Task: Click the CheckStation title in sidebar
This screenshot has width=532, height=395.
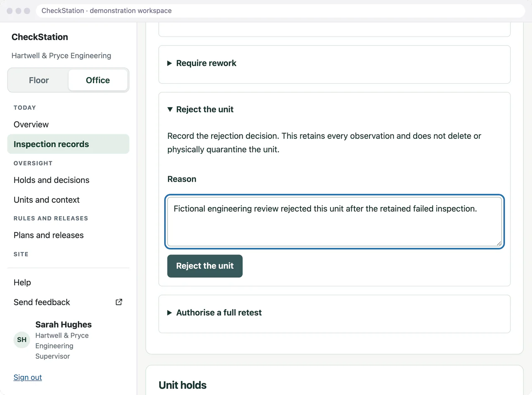Action: [x=40, y=37]
